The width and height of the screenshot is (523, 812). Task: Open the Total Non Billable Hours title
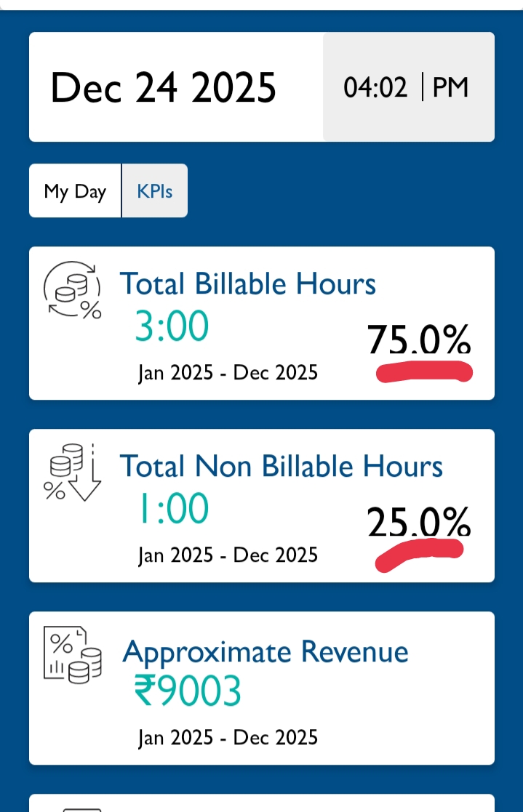pos(281,466)
